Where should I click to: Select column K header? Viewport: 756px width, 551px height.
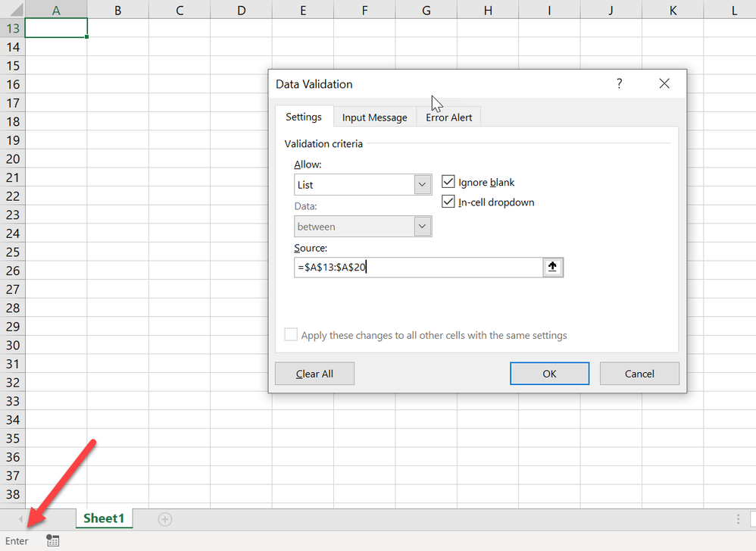point(673,10)
